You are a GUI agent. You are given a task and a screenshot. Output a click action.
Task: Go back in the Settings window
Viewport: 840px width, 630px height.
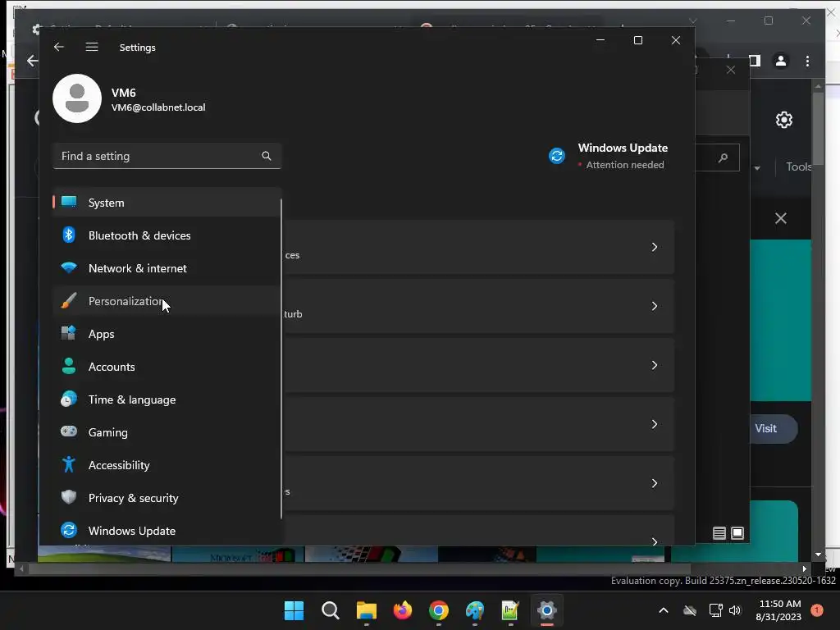(59, 47)
